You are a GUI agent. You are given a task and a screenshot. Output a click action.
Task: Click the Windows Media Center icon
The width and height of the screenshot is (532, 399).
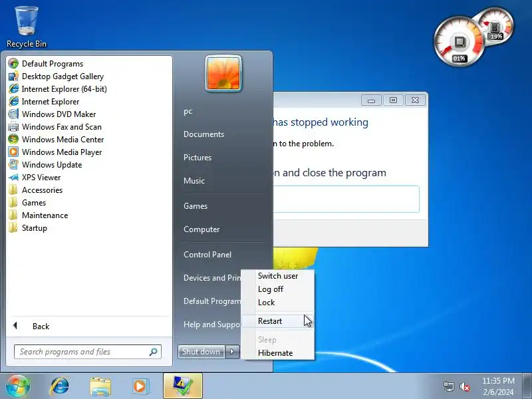[x=13, y=140]
